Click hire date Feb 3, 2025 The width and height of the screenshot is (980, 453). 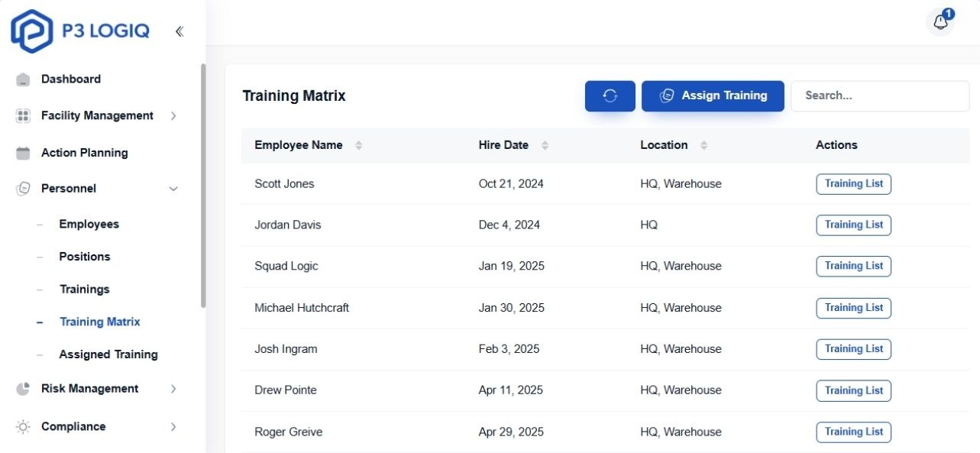[509, 349]
